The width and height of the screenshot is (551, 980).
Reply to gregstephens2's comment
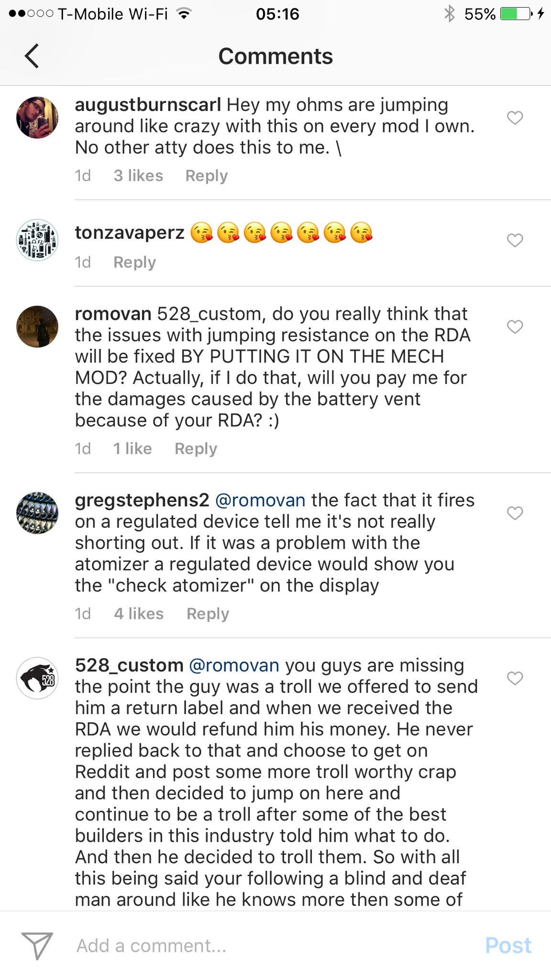208,613
